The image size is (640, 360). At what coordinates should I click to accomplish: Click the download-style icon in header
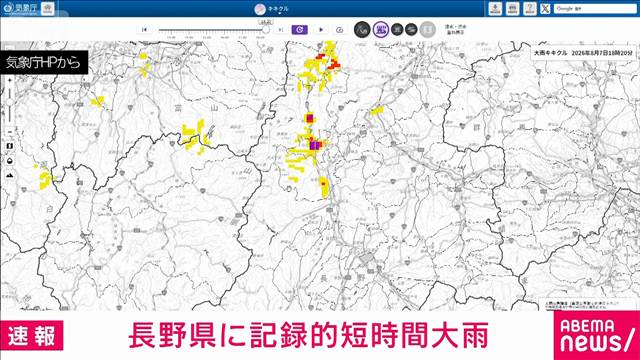pyautogui.click(x=496, y=9)
